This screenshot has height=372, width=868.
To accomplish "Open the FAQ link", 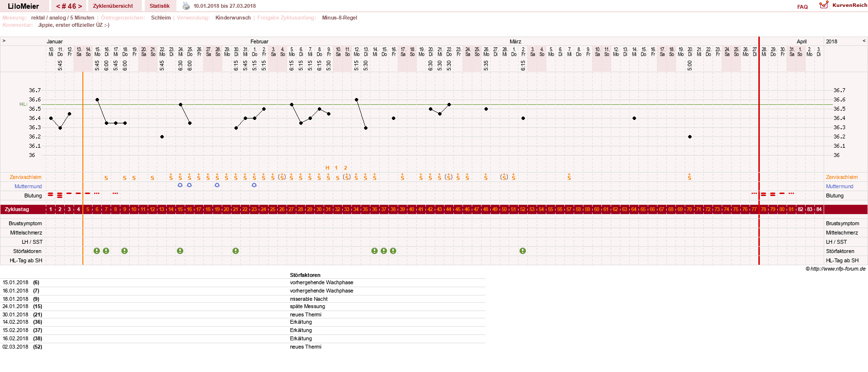I will (803, 7).
